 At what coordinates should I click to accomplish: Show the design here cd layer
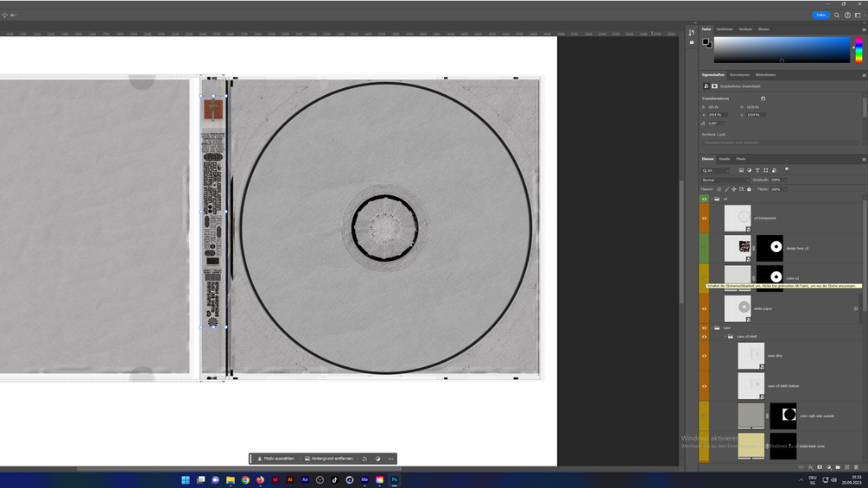[x=704, y=249]
